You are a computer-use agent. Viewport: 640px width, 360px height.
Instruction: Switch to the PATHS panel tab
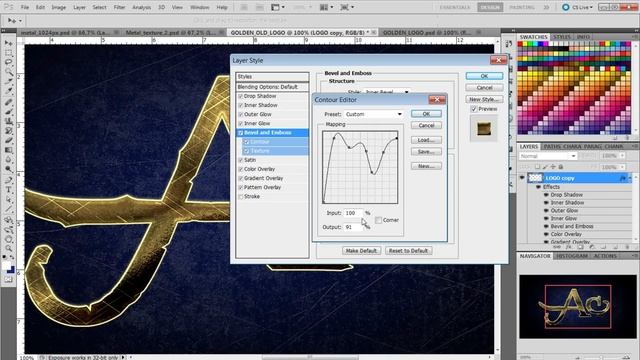coord(552,147)
